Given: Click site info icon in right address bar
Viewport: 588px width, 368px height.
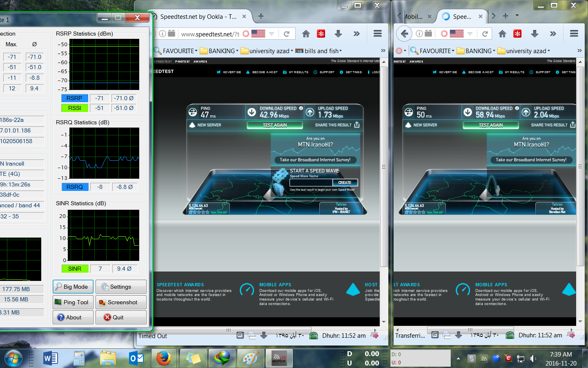Looking at the screenshot, I should (419, 34).
